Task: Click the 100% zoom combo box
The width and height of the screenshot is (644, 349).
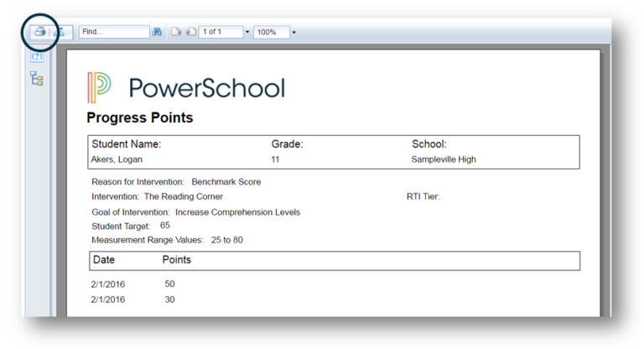Action: point(271,32)
